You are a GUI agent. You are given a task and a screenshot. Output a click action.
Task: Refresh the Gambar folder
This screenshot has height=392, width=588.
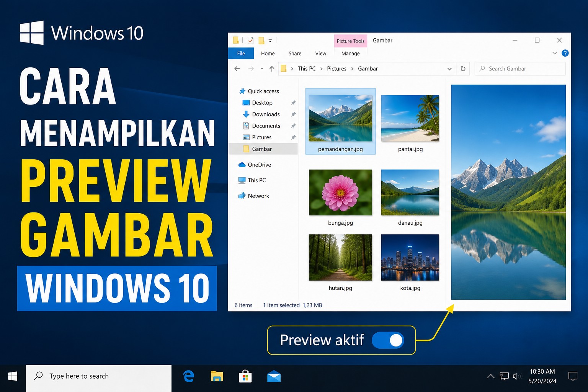[463, 69]
